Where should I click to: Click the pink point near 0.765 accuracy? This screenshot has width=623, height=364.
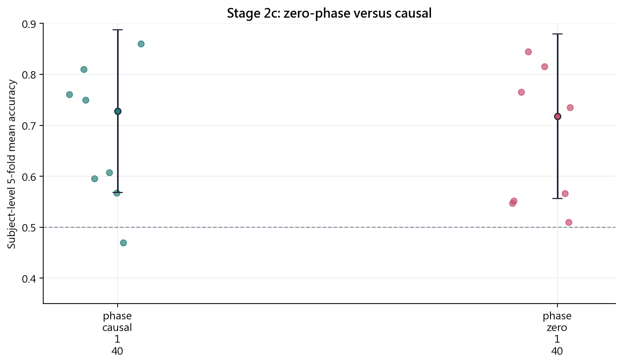521,92
